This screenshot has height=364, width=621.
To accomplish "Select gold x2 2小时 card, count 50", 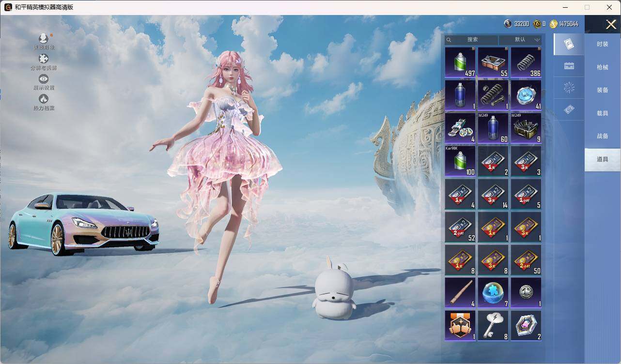I will click(x=526, y=259).
